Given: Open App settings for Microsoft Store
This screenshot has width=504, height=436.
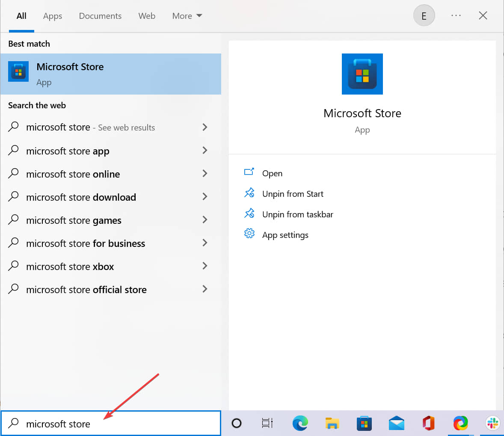Looking at the screenshot, I should click(285, 234).
